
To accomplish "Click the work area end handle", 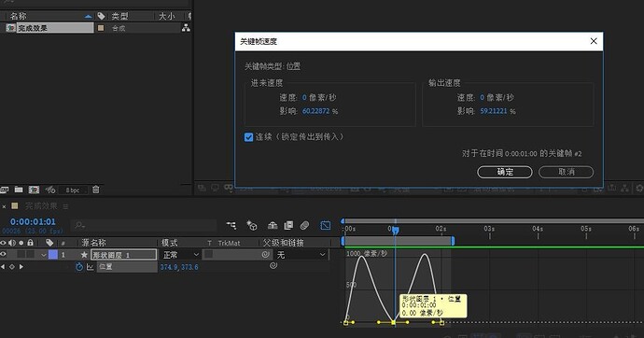I will [453, 241].
